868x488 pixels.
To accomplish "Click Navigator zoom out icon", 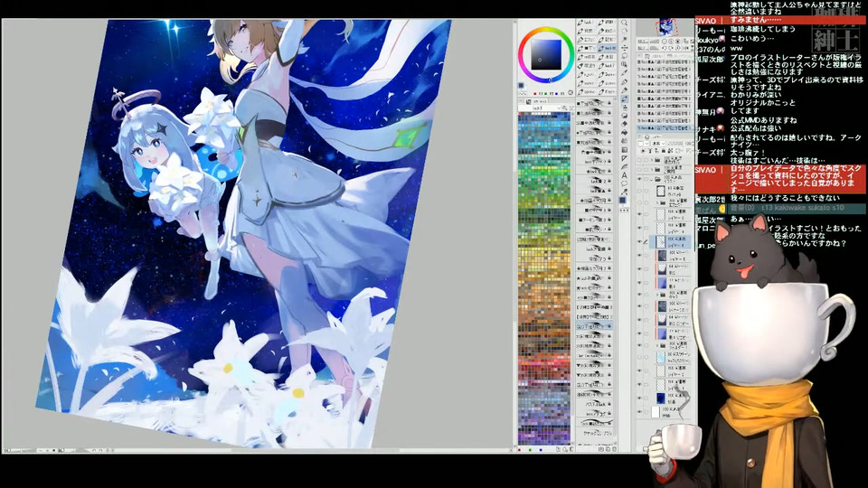I will (665, 41).
